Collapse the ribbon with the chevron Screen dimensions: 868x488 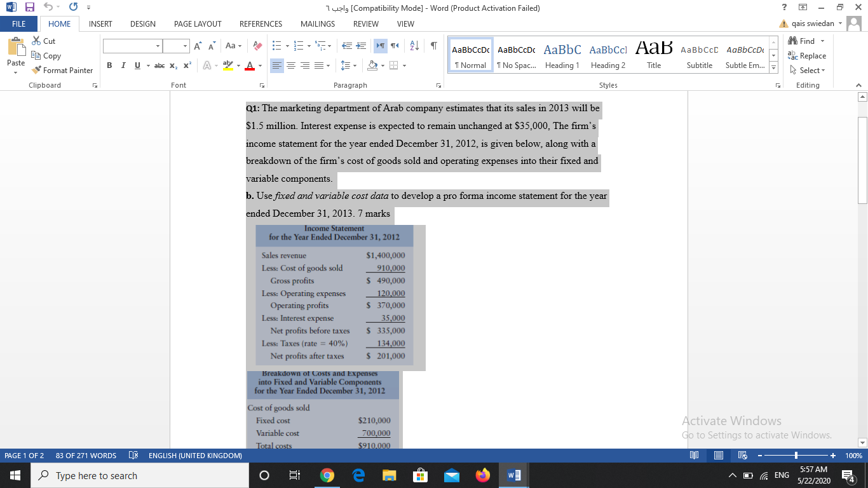pyautogui.click(x=858, y=85)
